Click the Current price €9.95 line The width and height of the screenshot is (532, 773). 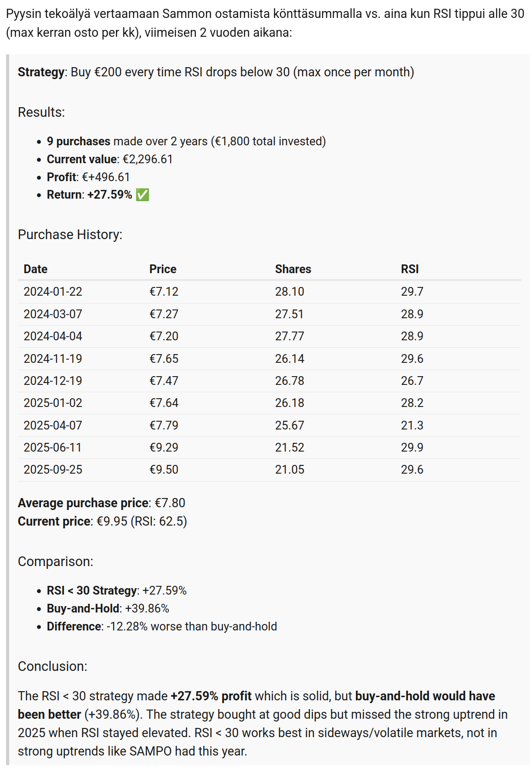pos(102,521)
